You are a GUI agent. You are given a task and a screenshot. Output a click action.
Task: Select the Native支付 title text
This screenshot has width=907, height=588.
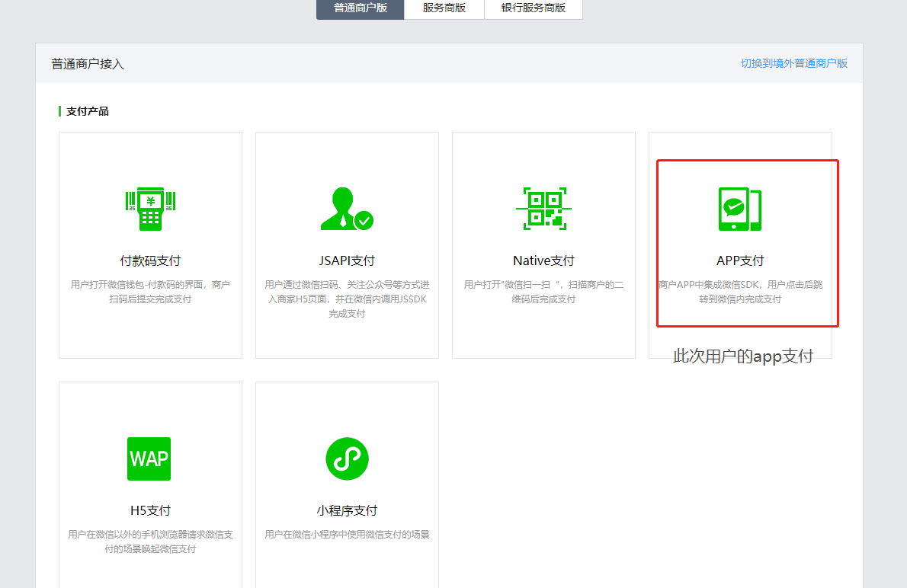pyautogui.click(x=543, y=260)
